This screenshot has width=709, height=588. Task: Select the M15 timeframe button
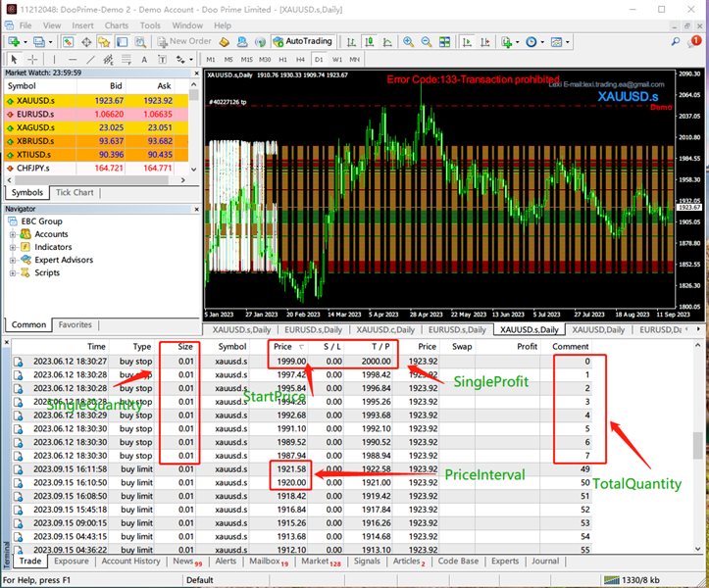point(246,59)
